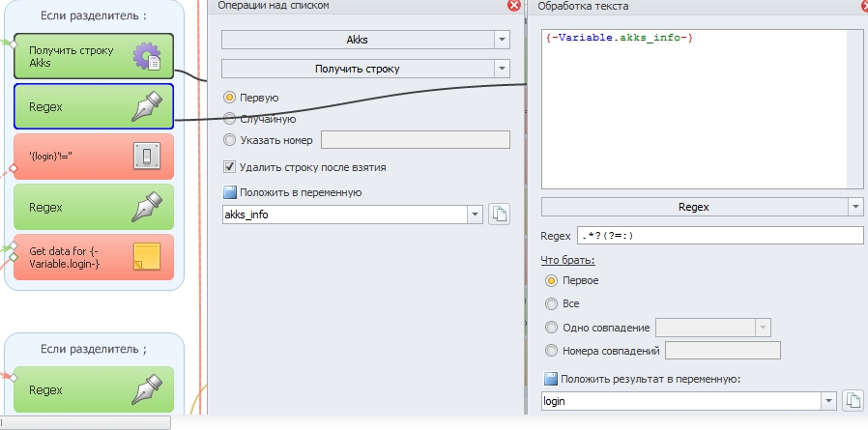Click copy icon next to akks_info variable
868x430 pixels.
499,215
